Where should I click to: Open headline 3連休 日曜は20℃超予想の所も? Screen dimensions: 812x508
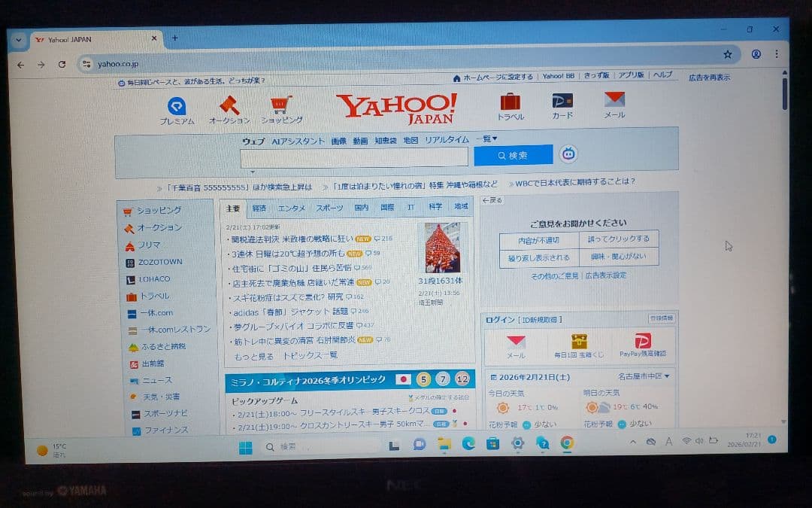click(288, 254)
